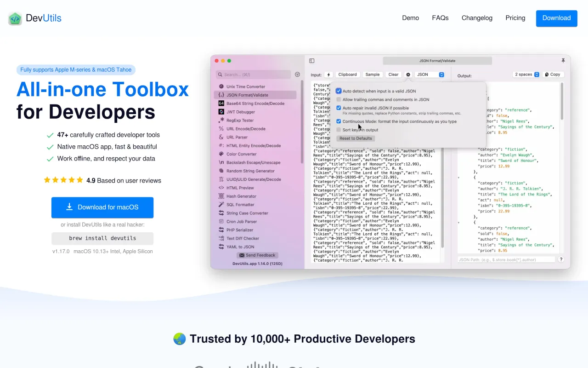
Task: Copy the formatted output
Action: 553,75
